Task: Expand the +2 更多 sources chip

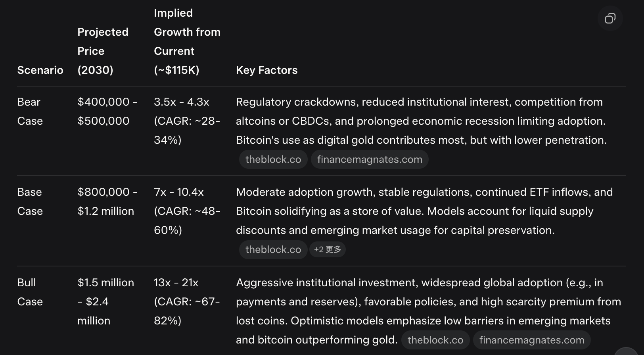Action: (x=328, y=249)
